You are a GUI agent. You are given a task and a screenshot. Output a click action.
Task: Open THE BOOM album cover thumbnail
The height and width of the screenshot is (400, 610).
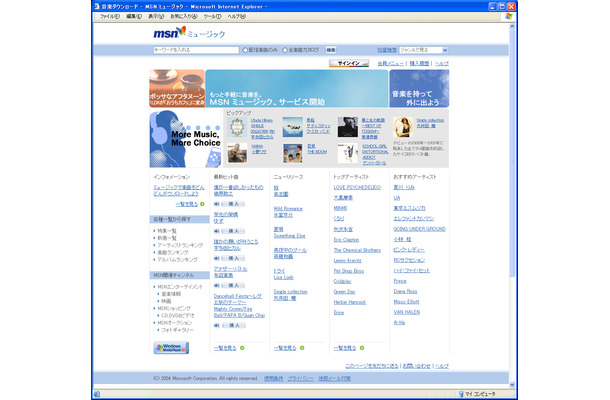292,153
